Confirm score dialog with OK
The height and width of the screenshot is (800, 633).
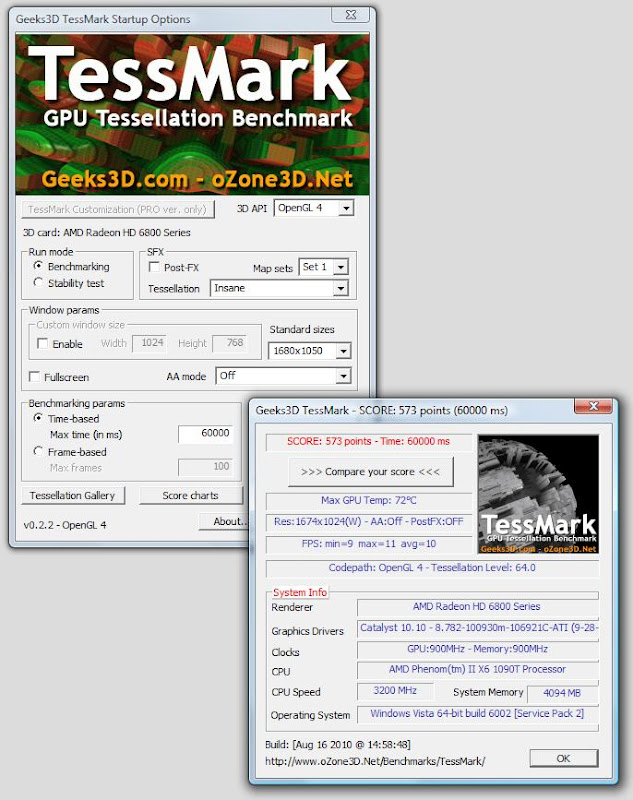click(564, 758)
